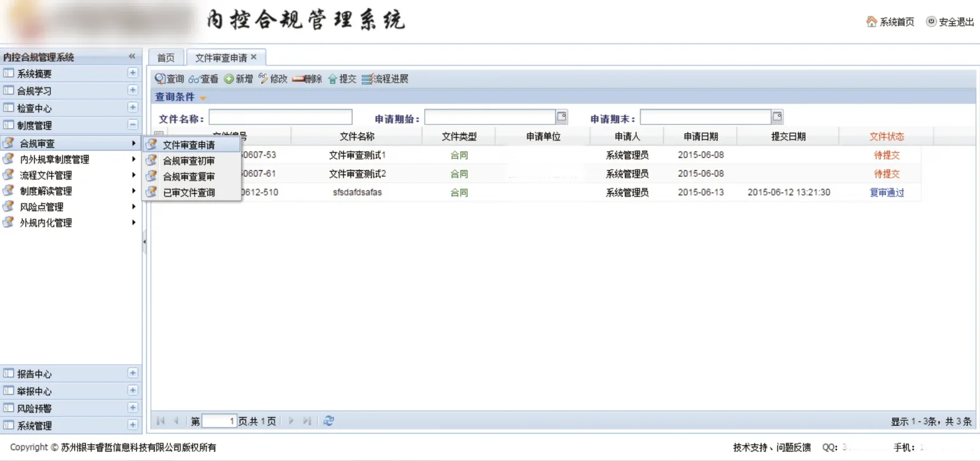Switch to the 首页 tab

[166, 57]
